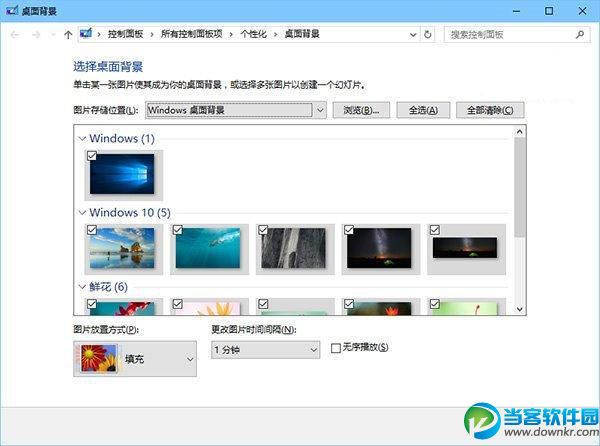This screenshot has width=600, height=446.
Task: Maximize the 桌面背景 window
Action: tap(549, 11)
